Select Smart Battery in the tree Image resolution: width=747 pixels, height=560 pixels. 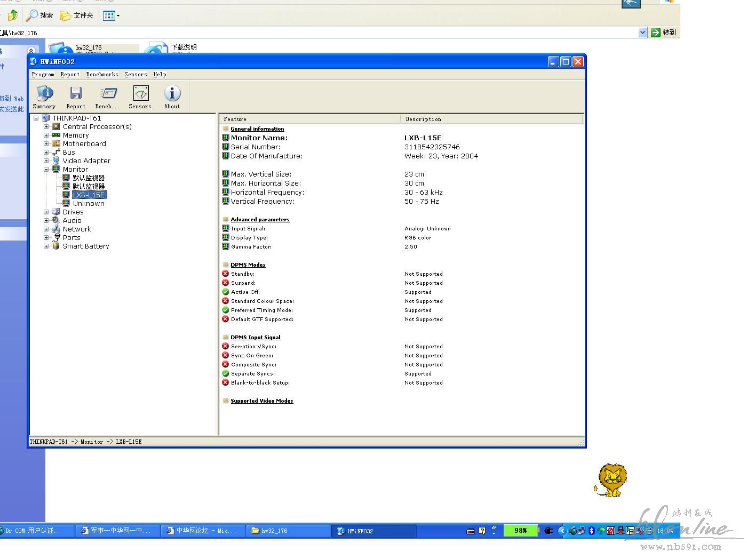(86, 246)
